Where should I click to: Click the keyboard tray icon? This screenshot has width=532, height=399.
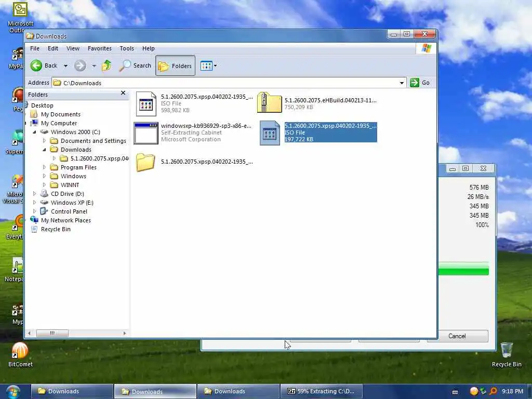(x=455, y=392)
